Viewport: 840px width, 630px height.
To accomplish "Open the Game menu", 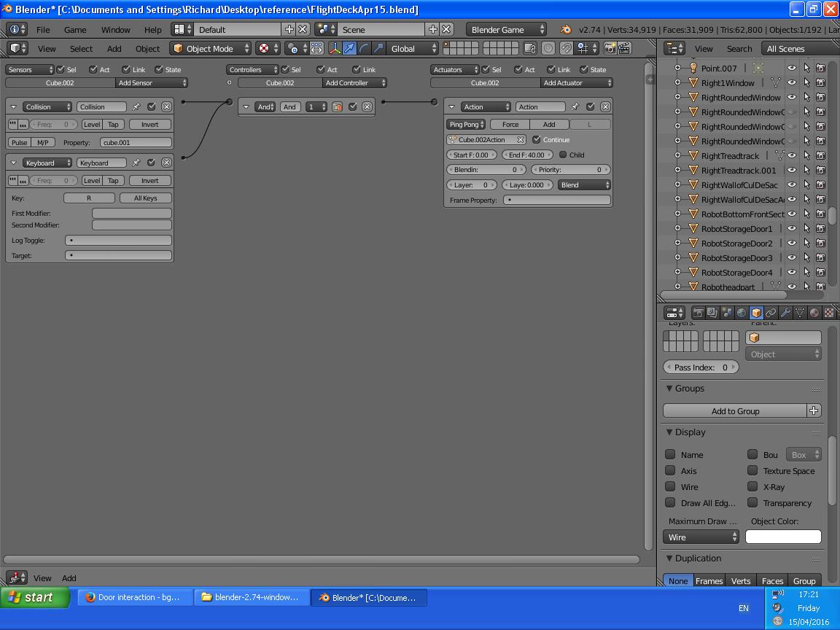I will [75, 29].
